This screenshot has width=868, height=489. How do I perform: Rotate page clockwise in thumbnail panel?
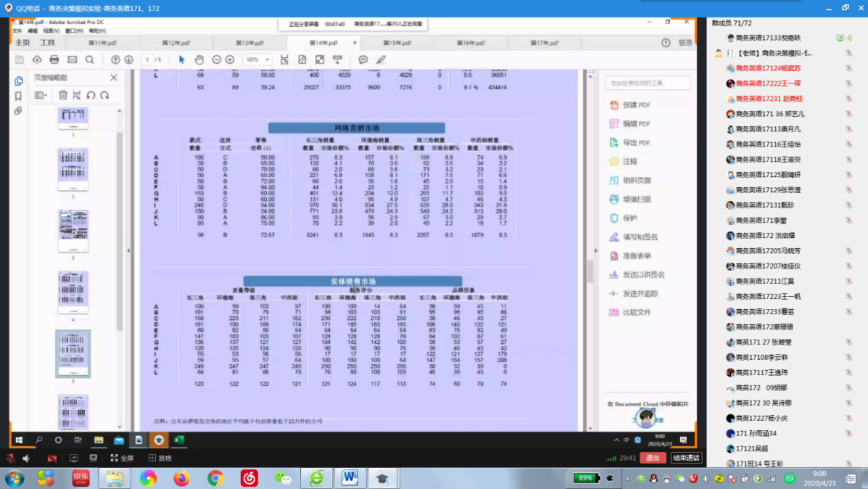tap(104, 95)
